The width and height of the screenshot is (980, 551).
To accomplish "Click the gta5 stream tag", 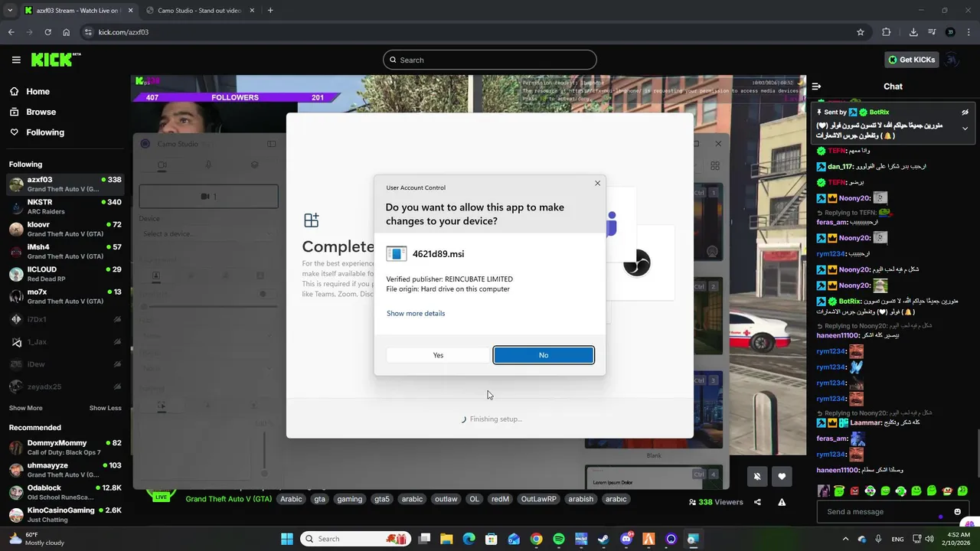I will (381, 499).
